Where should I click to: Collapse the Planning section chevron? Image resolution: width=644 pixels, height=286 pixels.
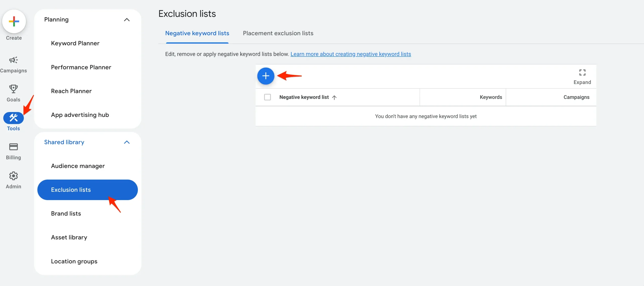click(127, 20)
